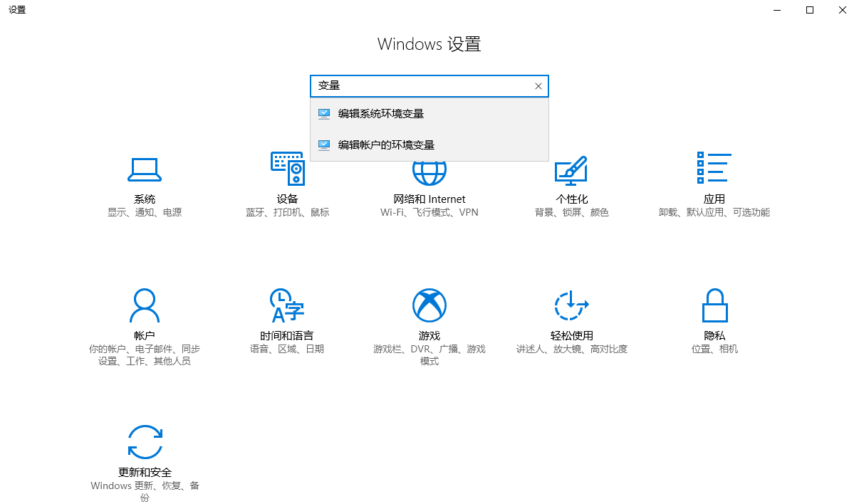Click the 讲述人、放大镜、高对比度 description

[572, 349]
